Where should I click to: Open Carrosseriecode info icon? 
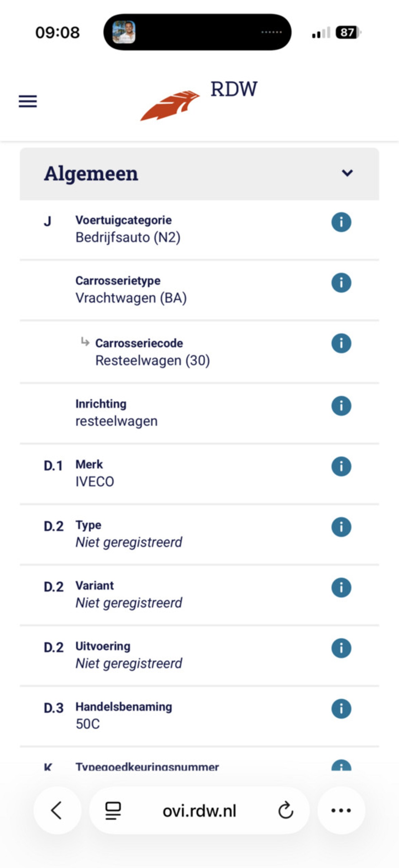(341, 343)
